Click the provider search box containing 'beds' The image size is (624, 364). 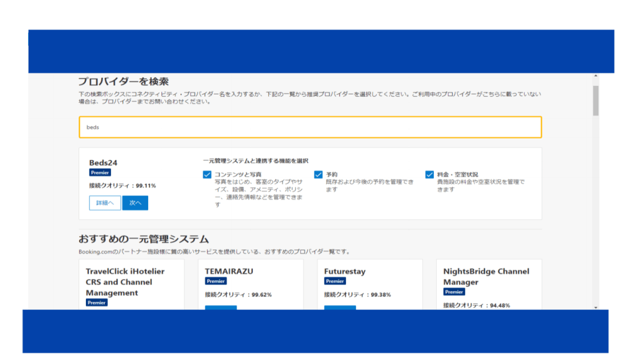[310, 127]
